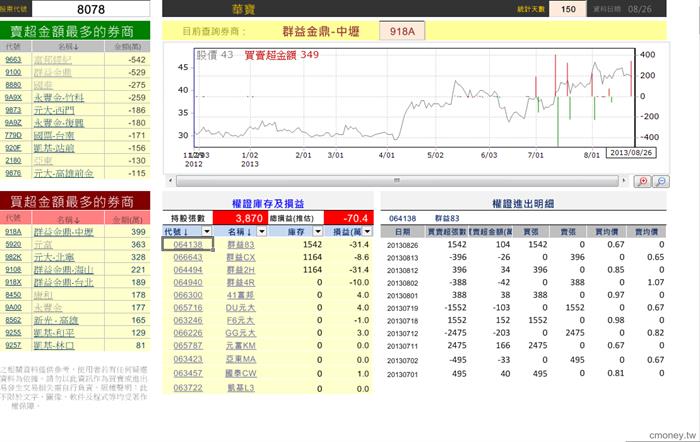Open broker link 新光-高雄
Image resolution: width=700 pixels, height=442 pixels.
coord(56,320)
